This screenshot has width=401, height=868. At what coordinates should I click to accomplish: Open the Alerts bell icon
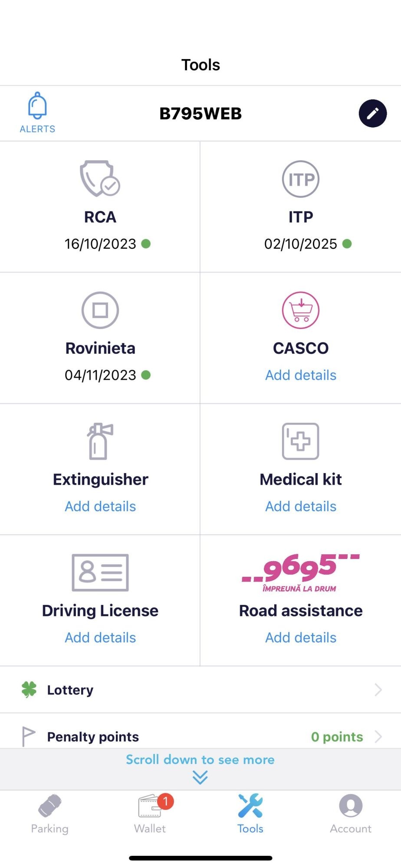pyautogui.click(x=37, y=106)
